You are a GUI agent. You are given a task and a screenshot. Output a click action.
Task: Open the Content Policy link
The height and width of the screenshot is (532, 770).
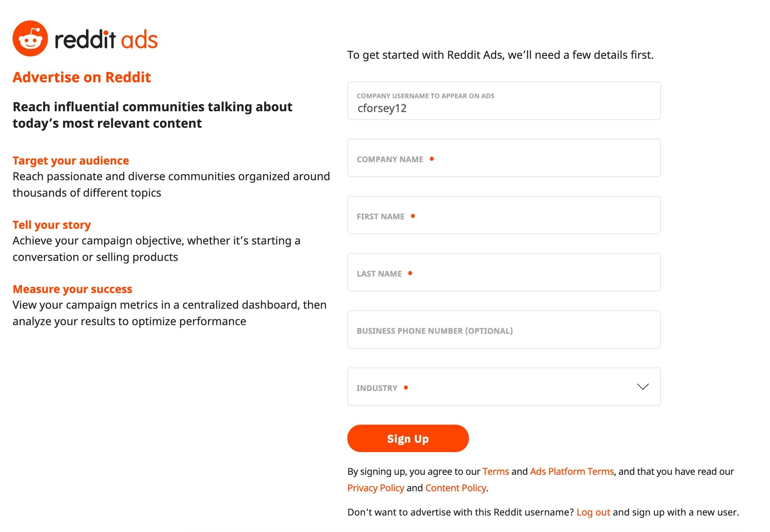(x=456, y=488)
